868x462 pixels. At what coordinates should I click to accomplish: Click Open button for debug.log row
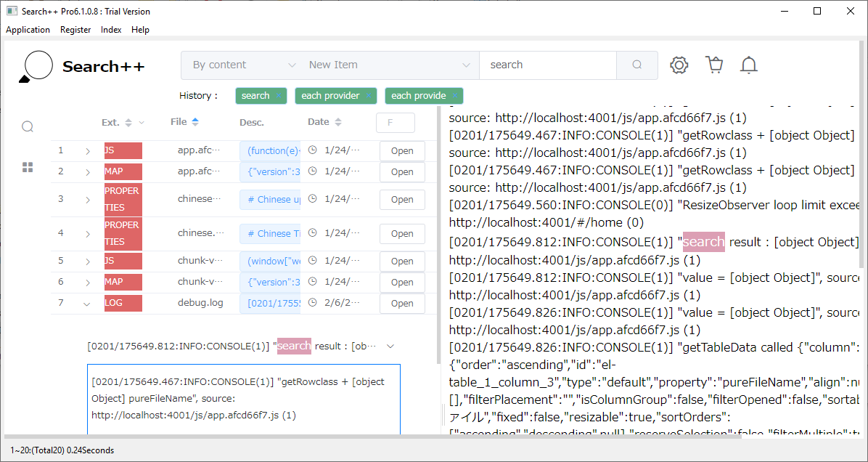403,304
